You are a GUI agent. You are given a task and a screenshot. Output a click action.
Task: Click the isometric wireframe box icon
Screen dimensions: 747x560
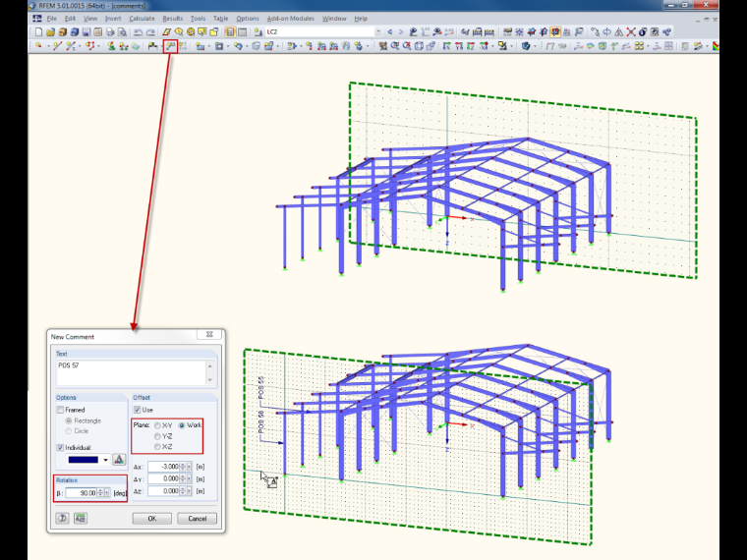tap(419, 46)
